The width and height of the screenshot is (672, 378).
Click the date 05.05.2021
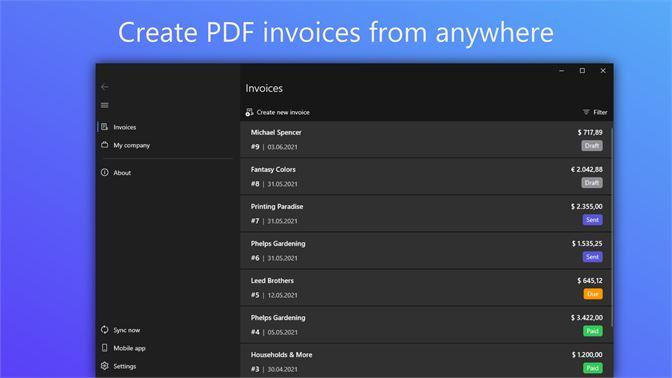click(x=282, y=332)
